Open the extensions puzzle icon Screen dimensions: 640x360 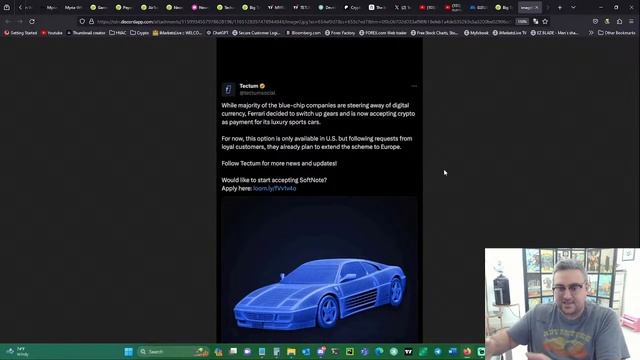click(x=620, y=21)
